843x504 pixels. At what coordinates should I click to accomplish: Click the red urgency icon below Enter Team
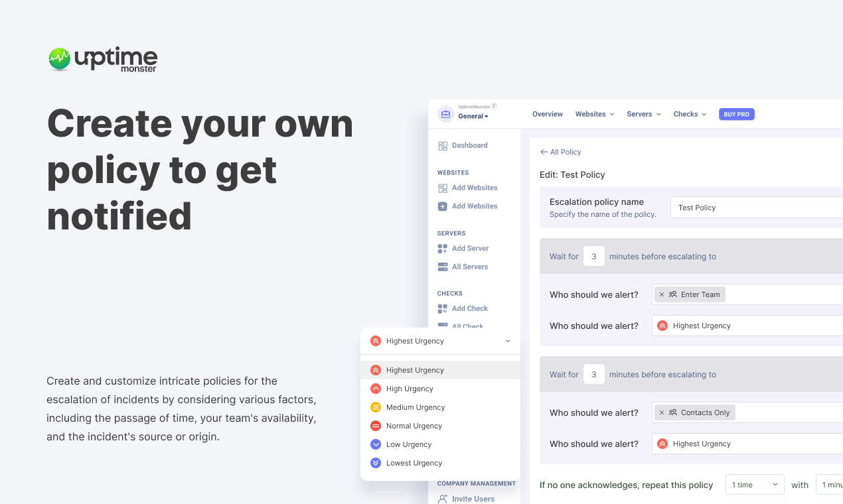tap(662, 326)
